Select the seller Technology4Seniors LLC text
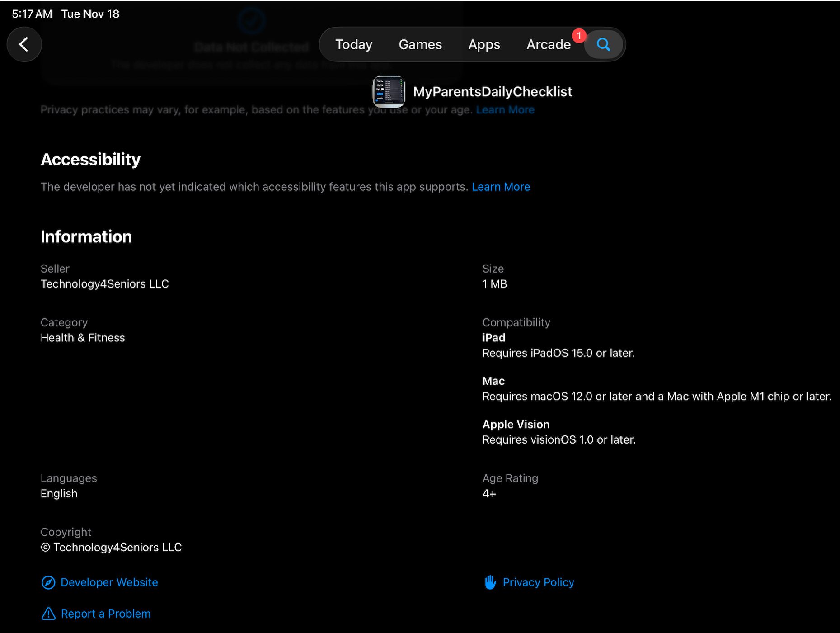The image size is (840, 633). 105,284
